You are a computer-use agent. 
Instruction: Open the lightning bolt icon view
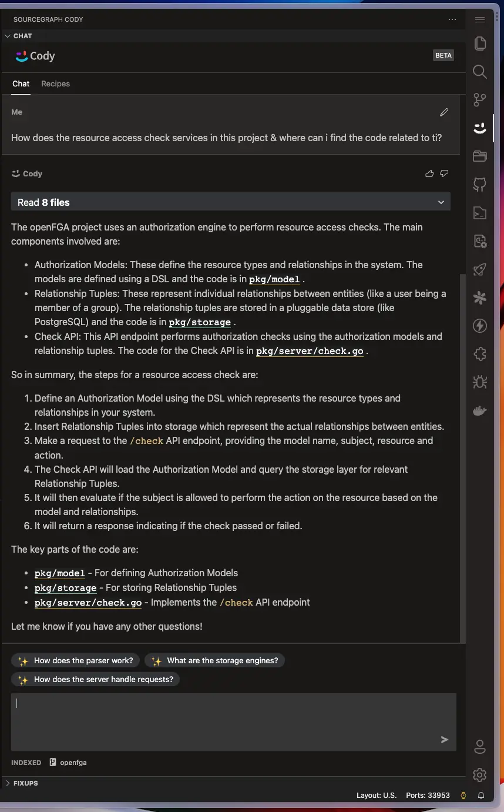[x=480, y=326]
